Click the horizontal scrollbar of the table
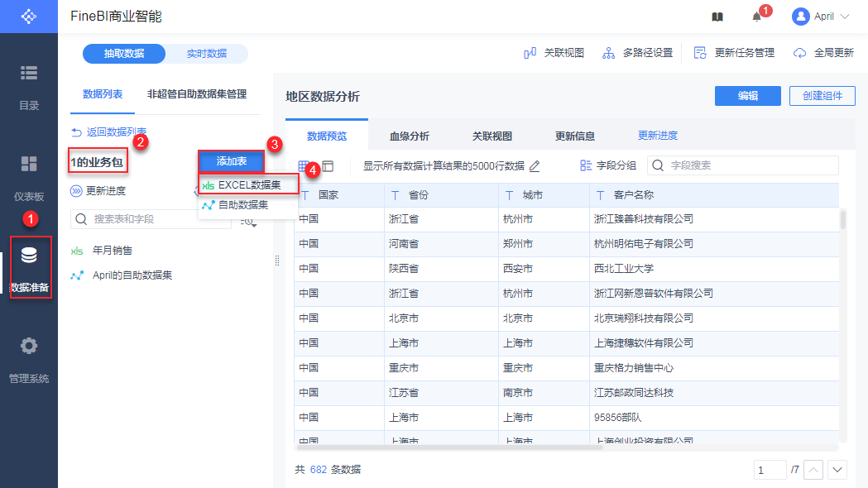This screenshot has height=488, width=868. pyautogui.click(x=448, y=447)
